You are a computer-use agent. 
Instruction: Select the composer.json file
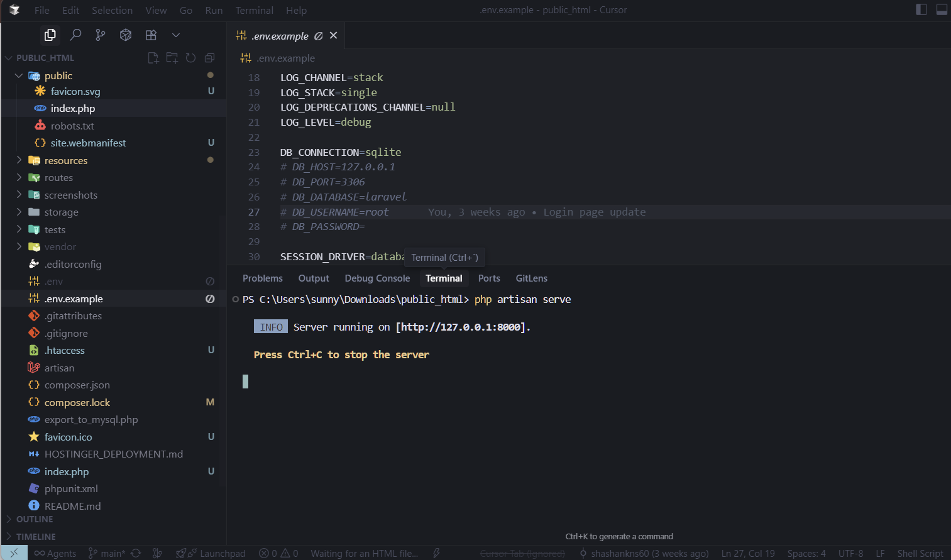[77, 385]
